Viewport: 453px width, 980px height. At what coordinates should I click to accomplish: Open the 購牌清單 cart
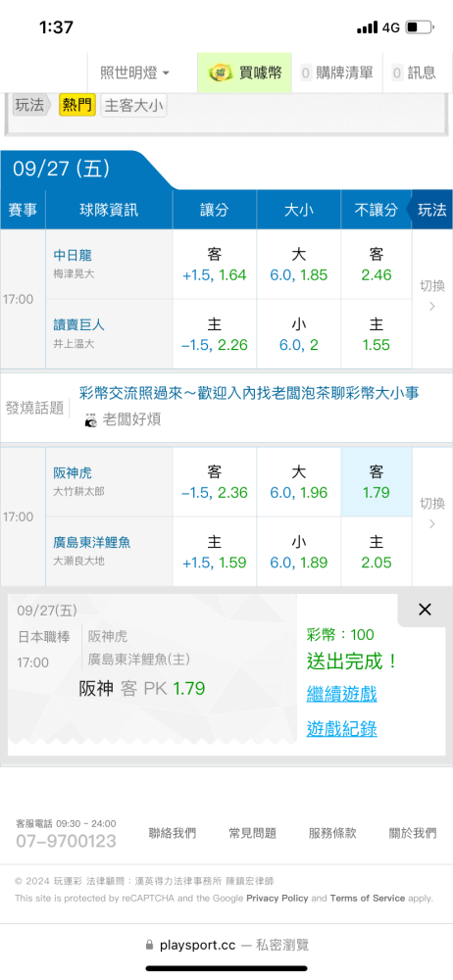(336, 73)
